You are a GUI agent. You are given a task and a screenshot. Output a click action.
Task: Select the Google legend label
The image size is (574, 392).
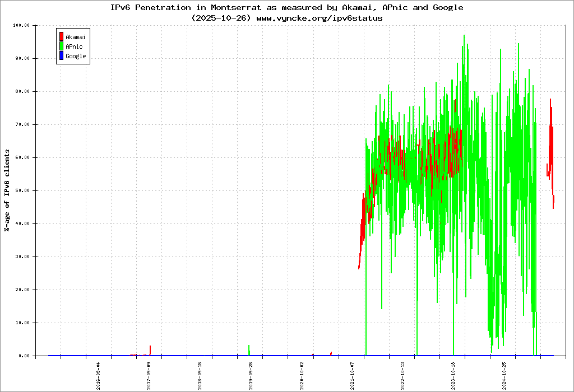[76, 56]
